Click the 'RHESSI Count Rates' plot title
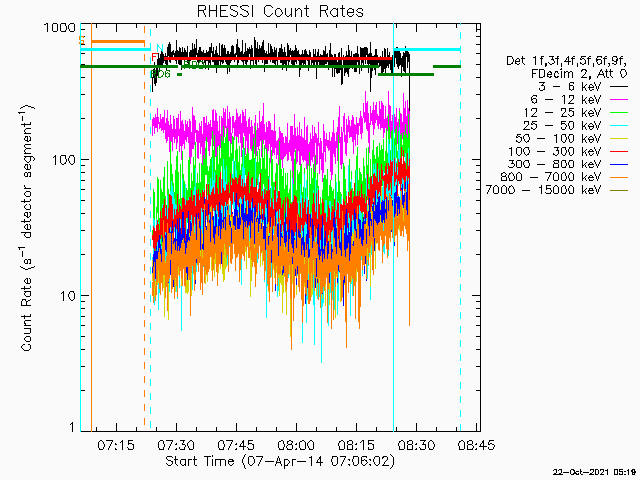The image size is (640, 480). pos(280,11)
